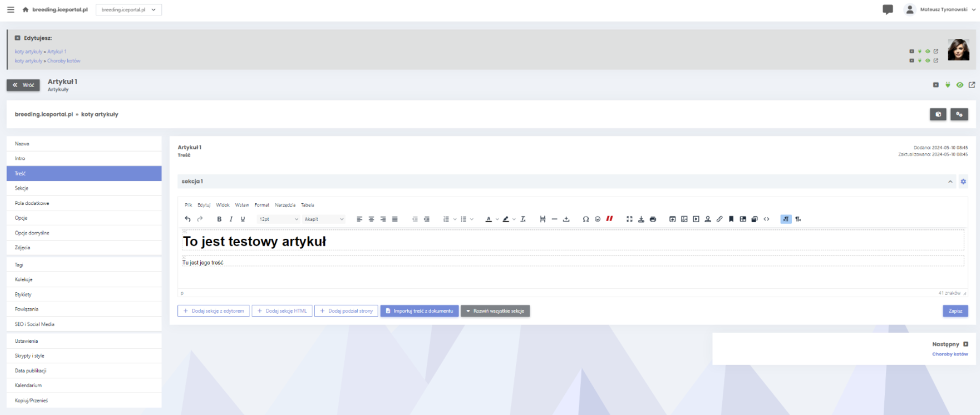Open the text color picker arrow
The height and width of the screenshot is (415, 980).
coord(497,219)
